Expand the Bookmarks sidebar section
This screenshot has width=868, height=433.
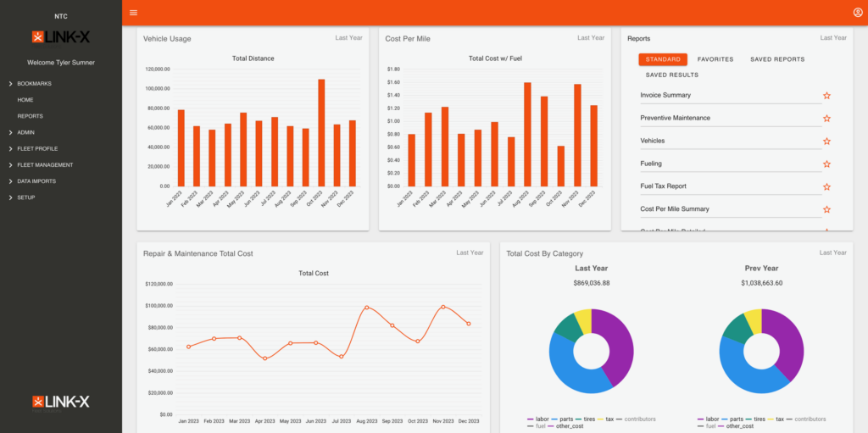(34, 84)
